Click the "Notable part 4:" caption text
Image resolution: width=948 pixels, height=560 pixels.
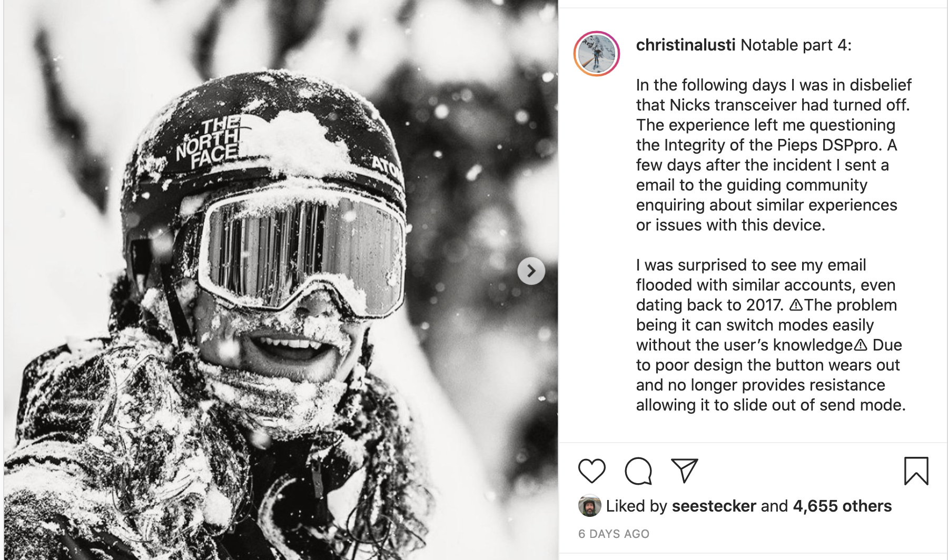pyautogui.click(x=796, y=45)
